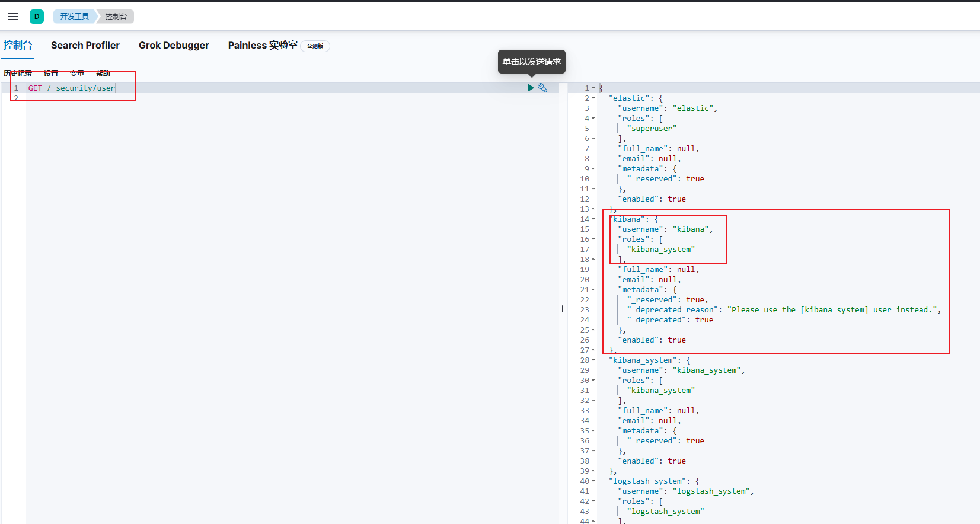Click the "superuser" role text
The width and height of the screenshot is (980, 524).
(x=652, y=129)
